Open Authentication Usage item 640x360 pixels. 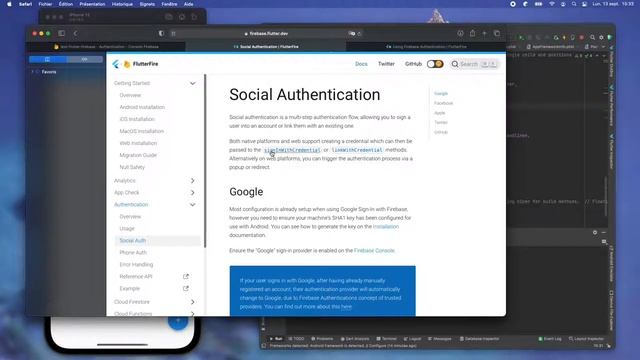[x=127, y=229]
